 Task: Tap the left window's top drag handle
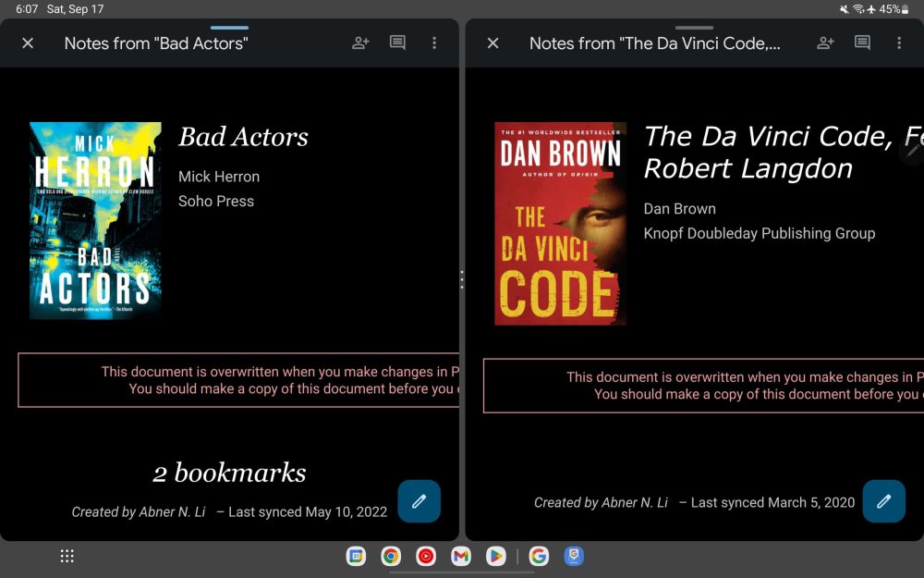point(229,28)
